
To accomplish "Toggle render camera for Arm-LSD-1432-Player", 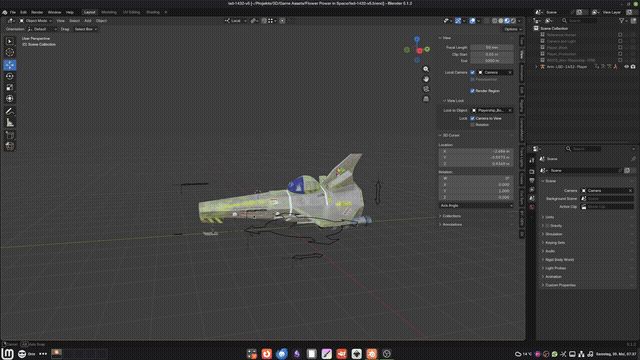I will [x=633, y=67].
